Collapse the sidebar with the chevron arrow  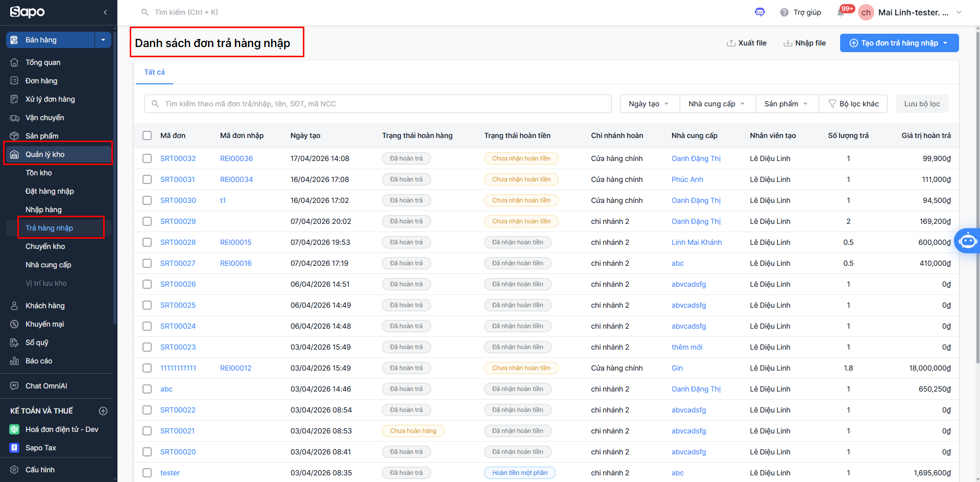pyautogui.click(x=105, y=12)
